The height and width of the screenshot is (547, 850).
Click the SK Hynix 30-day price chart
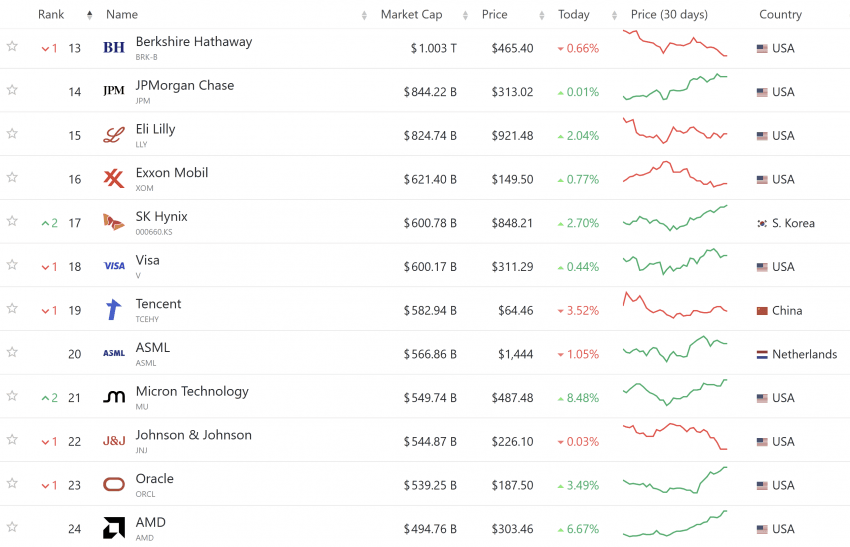tap(675, 218)
